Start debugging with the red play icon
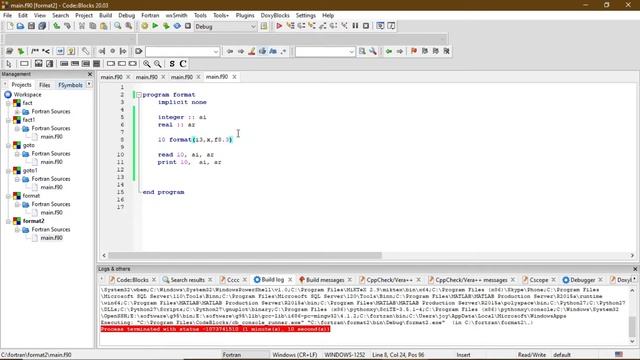Image resolution: width=640 pixels, height=360 pixels. point(279,26)
